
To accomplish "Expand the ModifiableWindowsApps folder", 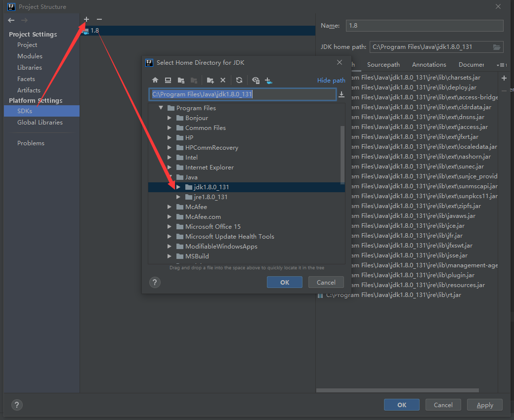I will coord(170,247).
